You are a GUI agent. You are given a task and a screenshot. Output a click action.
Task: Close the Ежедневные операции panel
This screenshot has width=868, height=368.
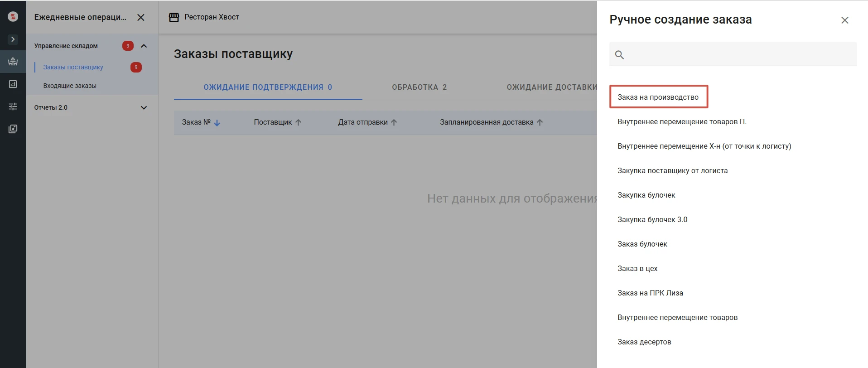141,17
